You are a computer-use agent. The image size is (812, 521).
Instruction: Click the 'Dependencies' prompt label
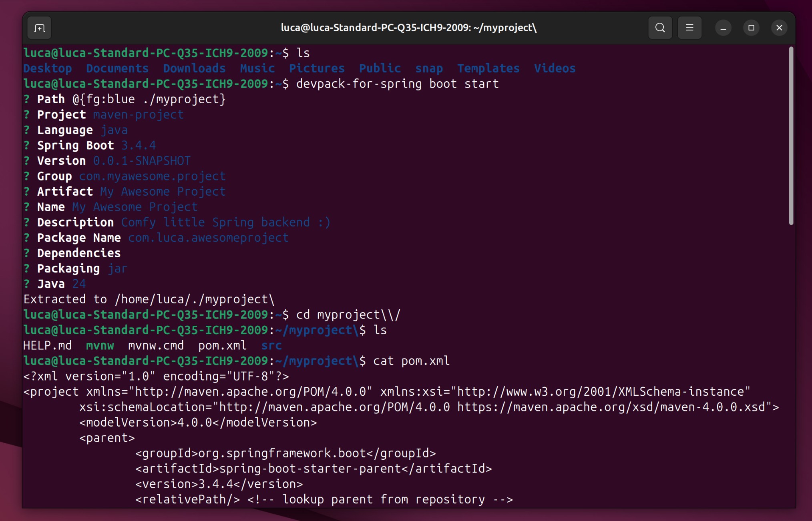click(x=79, y=253)
